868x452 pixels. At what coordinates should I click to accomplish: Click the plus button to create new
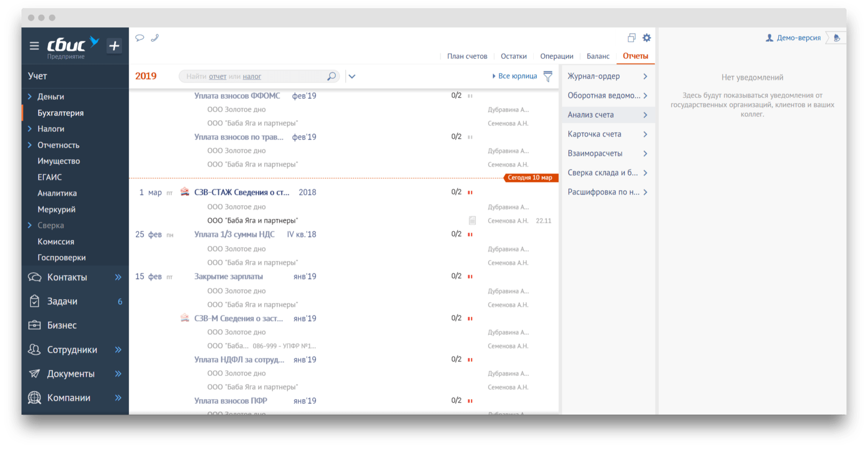[114, 45]
